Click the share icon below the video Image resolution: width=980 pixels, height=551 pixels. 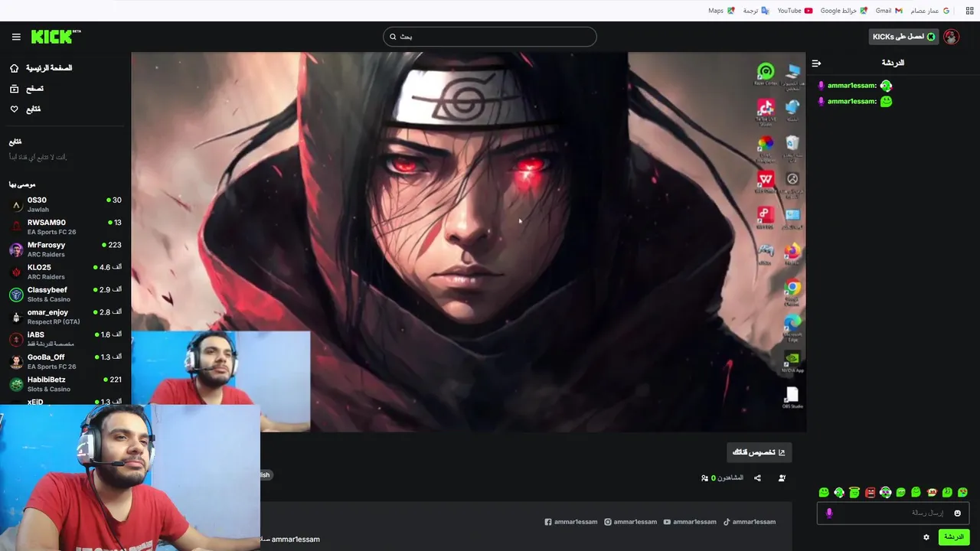(x=757, y=478)
